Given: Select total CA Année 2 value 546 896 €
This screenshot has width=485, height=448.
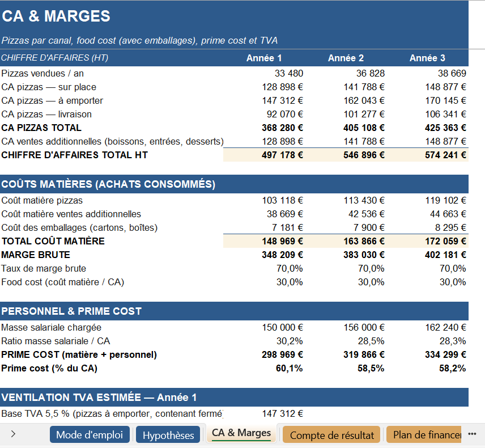Looking at the screenshot, I should click(364, 155).
